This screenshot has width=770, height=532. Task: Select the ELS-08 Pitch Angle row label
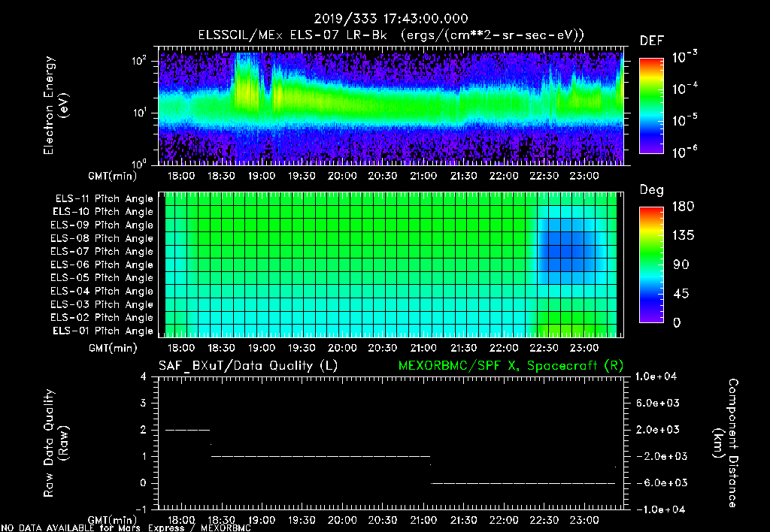coord(102,238)
